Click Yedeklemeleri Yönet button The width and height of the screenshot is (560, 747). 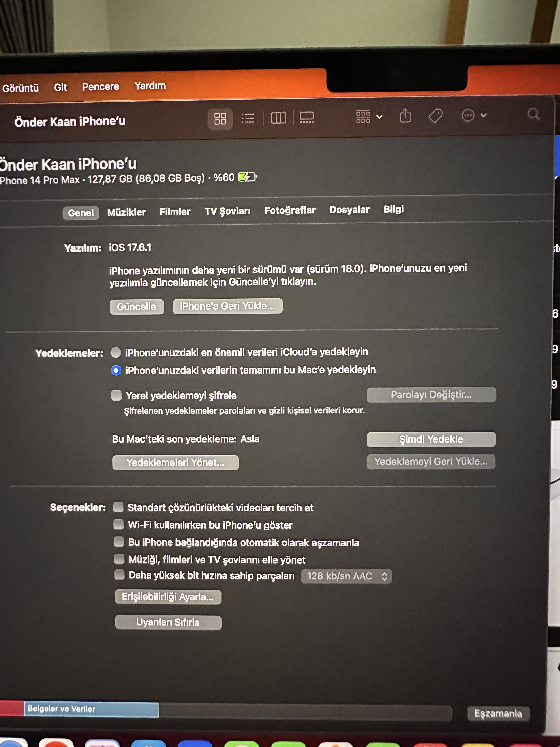click(x=175, y=462)
